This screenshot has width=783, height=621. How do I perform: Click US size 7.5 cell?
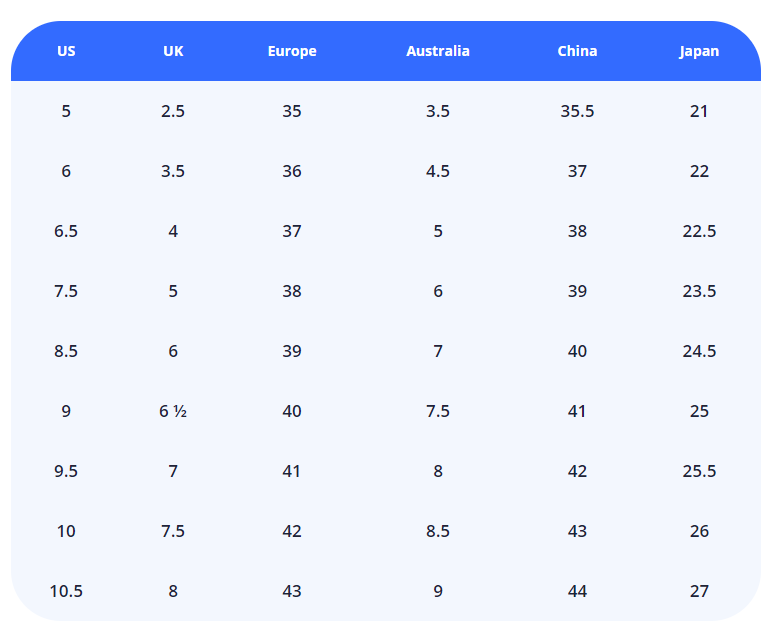click(x=66, y=291)
